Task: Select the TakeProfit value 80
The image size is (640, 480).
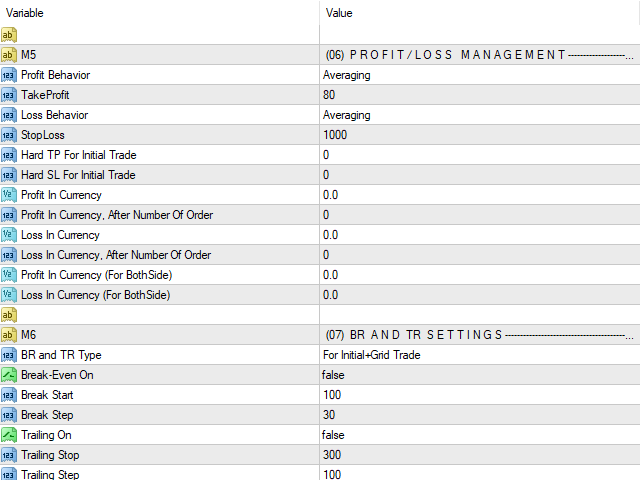Action: pyautogui.click(x=480, y=95)
